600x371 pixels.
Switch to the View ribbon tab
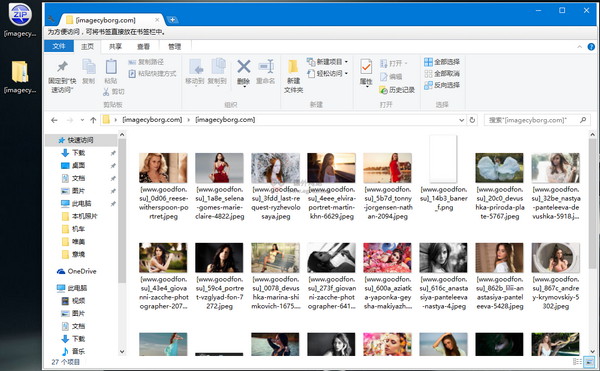click(143, 46)
